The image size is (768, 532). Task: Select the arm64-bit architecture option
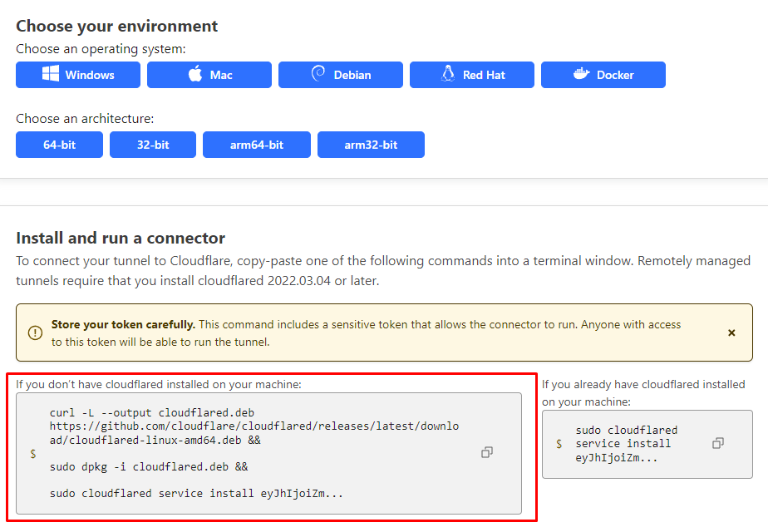point(256,144)
